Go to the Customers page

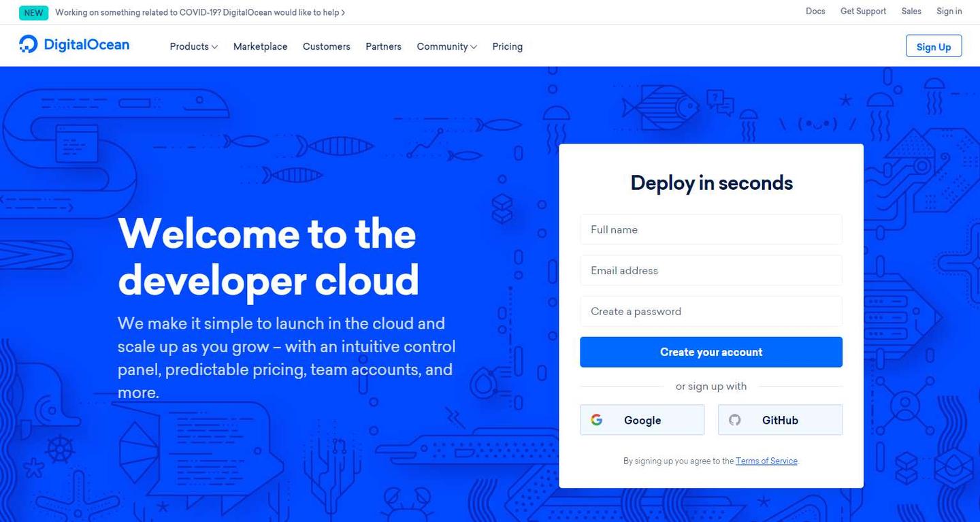[x=327, y=46]
